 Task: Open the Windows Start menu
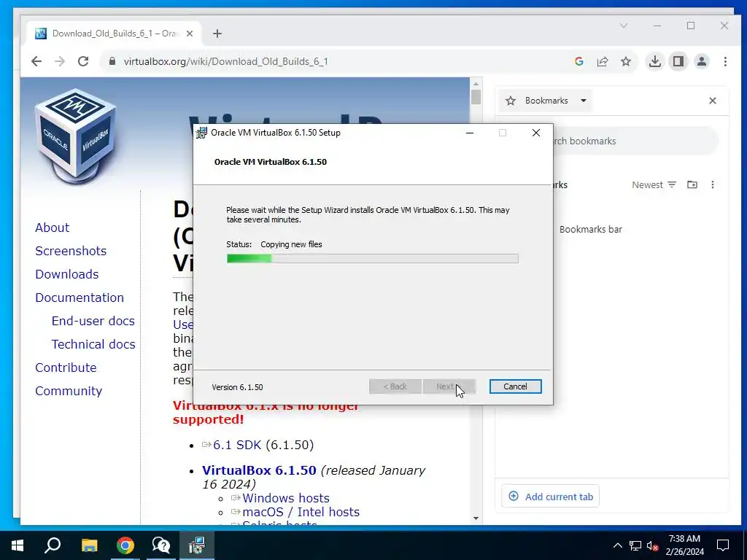[x=18, y=545]
